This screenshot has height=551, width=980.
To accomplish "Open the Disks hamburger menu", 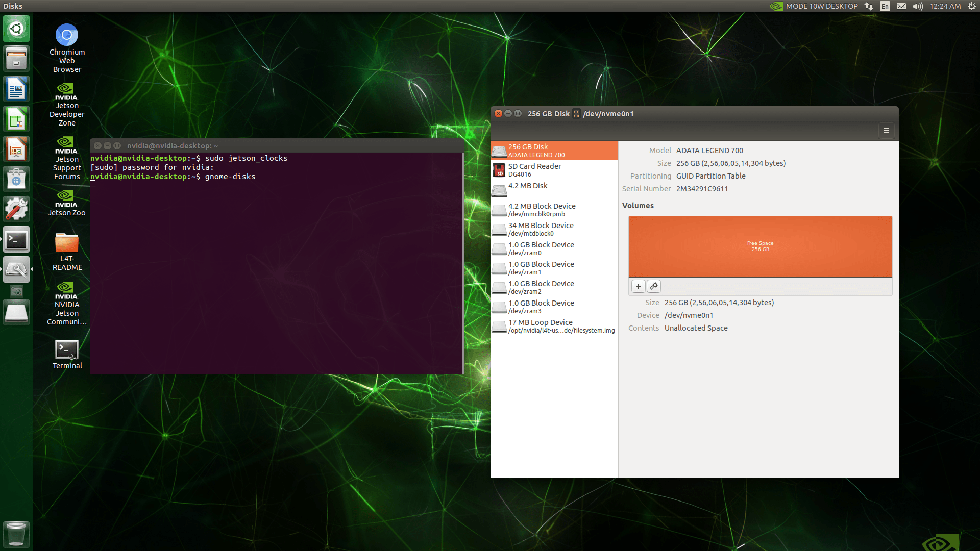I will pyautogui.click(x=886, y=131).
